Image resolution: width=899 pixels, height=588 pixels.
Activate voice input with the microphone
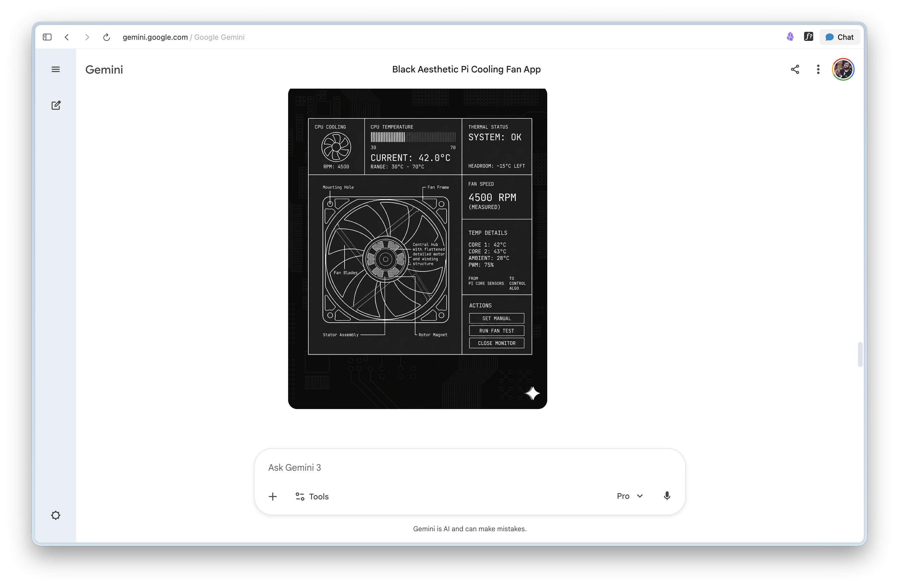pyautogui.click(x=667, y=496)
